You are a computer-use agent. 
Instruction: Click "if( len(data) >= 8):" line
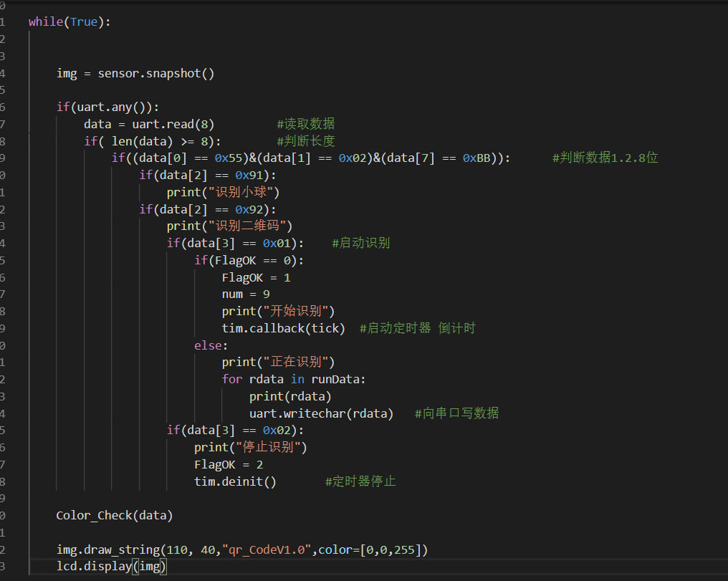coord(153,141)
